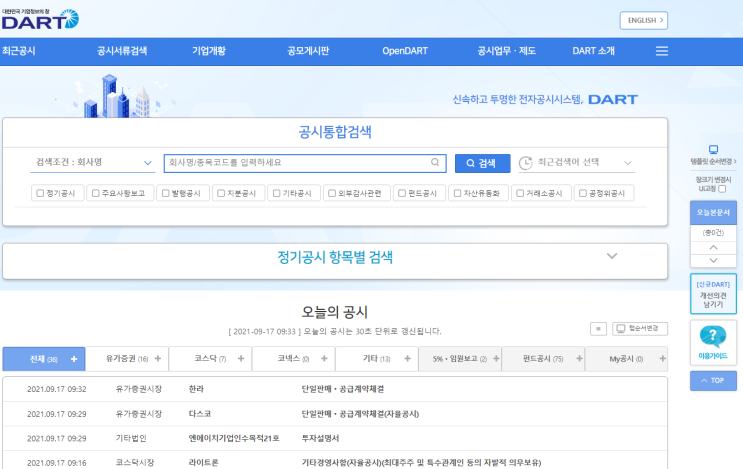The image size is (743, 469).
Task: Check the 공정위공시 checkbox
Action: (x=583, y=193)
